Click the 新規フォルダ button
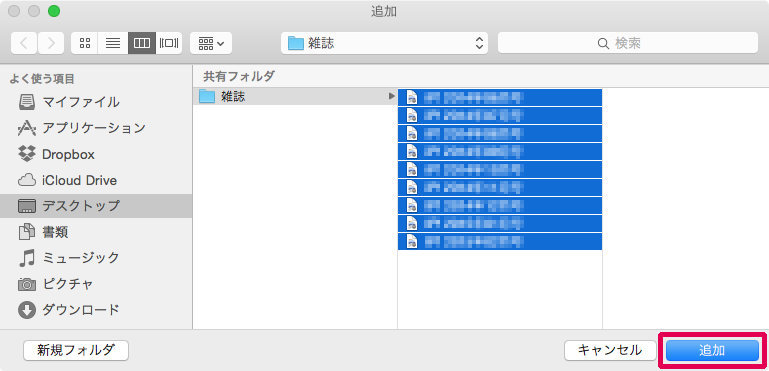The height and width of the screenshot is (371, 769). (76, 350)
